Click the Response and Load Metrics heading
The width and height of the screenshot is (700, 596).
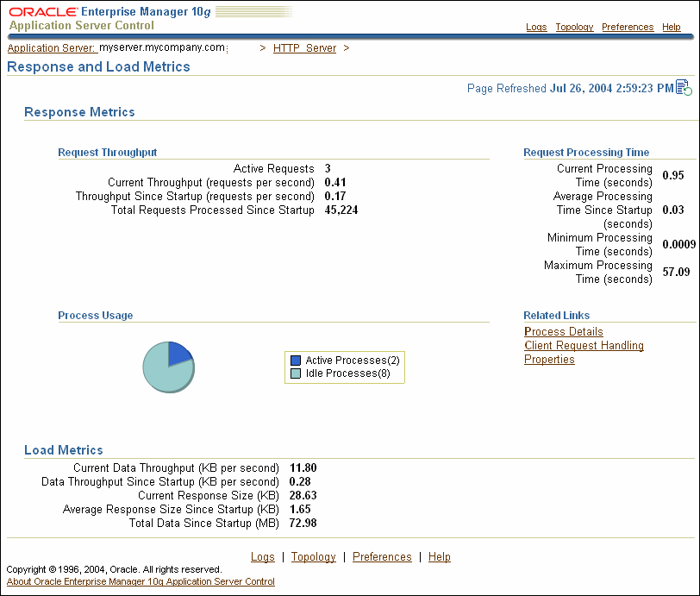98,66
